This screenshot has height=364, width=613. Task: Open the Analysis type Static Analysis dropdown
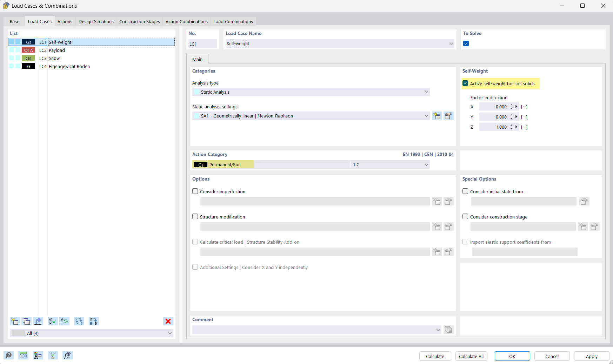(x=426, y=92)
